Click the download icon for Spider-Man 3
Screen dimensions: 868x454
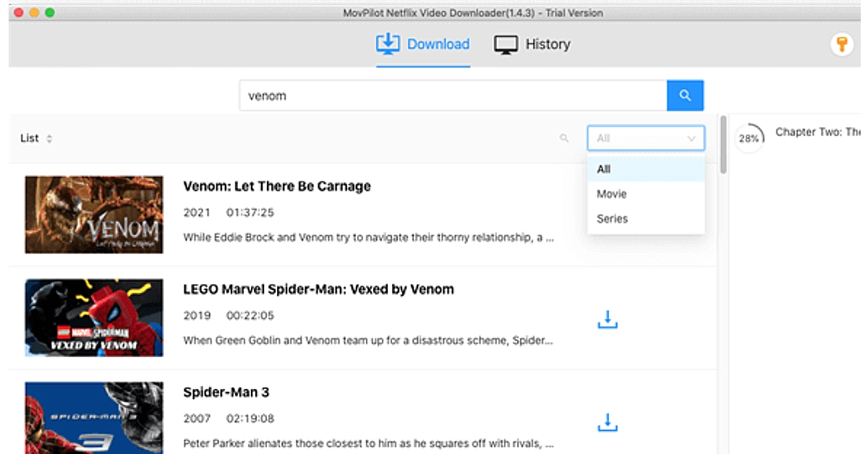tap(608, 422)
